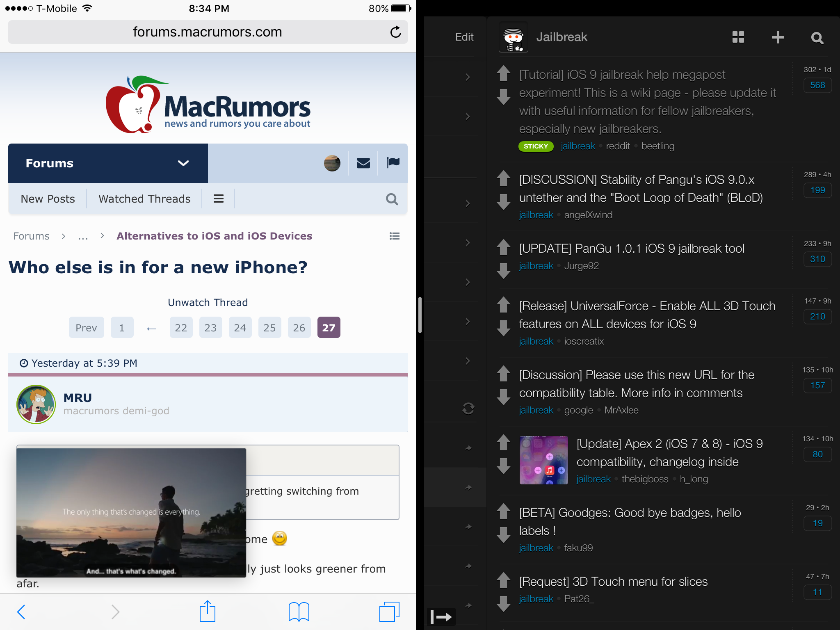840x630 pixels.
Task: Tap the plus icon in Reddit header
Action: [778, 37]
